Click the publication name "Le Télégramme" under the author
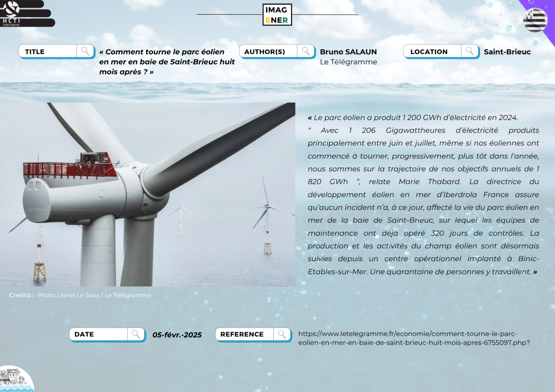 click(x=348, y=62)
